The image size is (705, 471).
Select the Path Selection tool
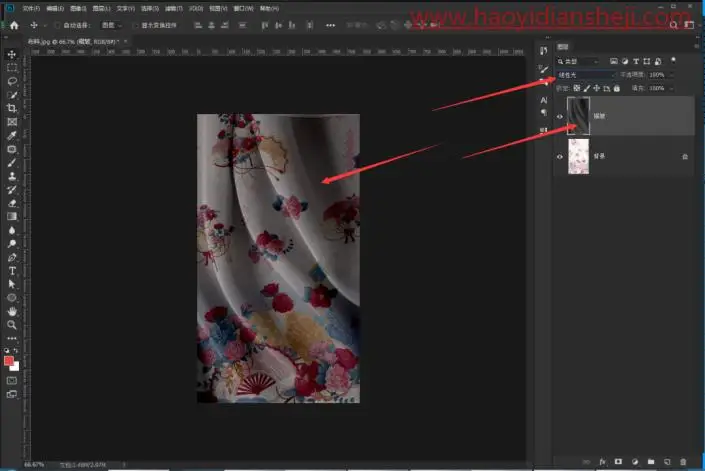coord(12,284)
